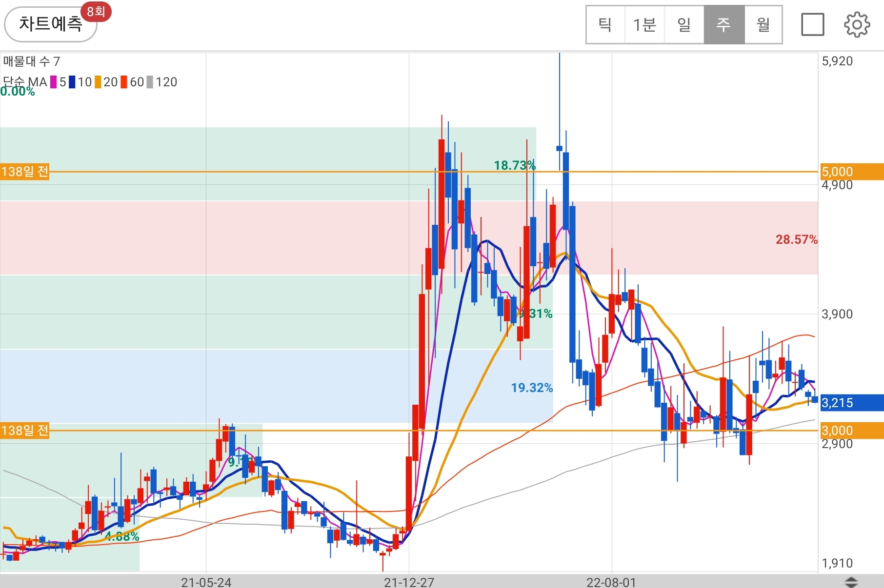Open chart settings gear icon
884x588 pixels.
pyautogui.click(x=857, y=24)
